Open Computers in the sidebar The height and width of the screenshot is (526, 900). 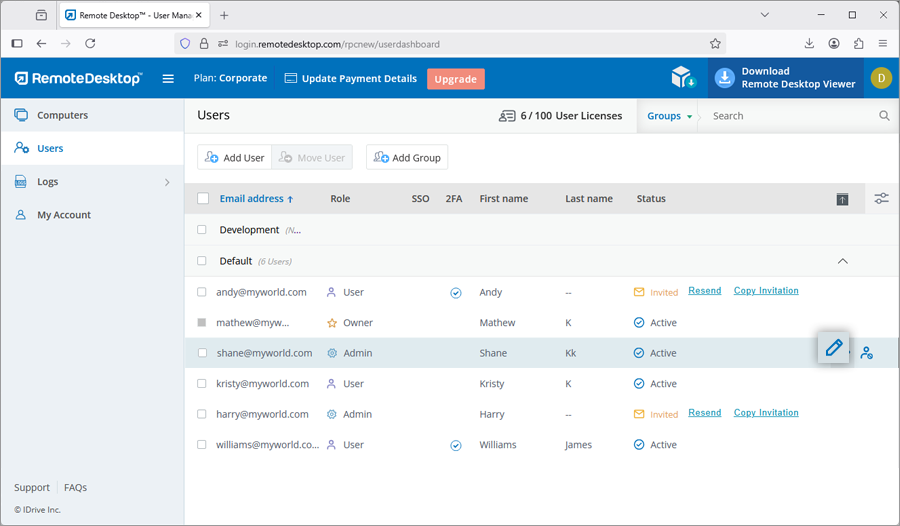click(x=62, y=115)
